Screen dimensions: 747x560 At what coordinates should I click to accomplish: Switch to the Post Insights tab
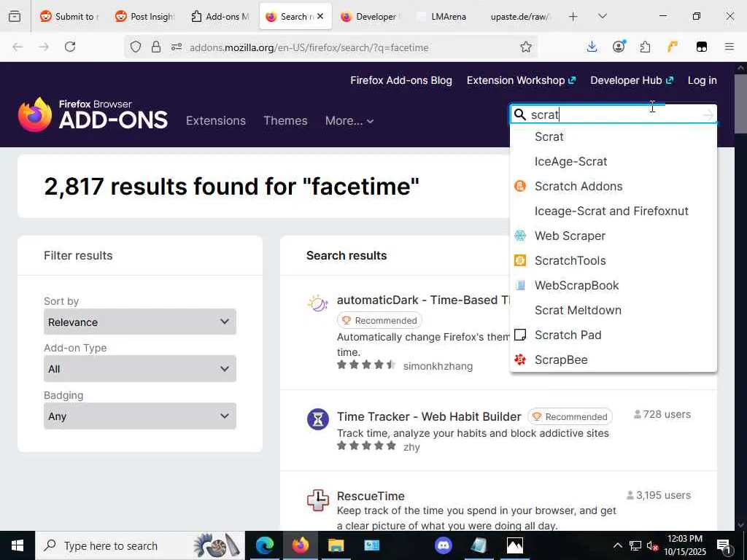145,17
